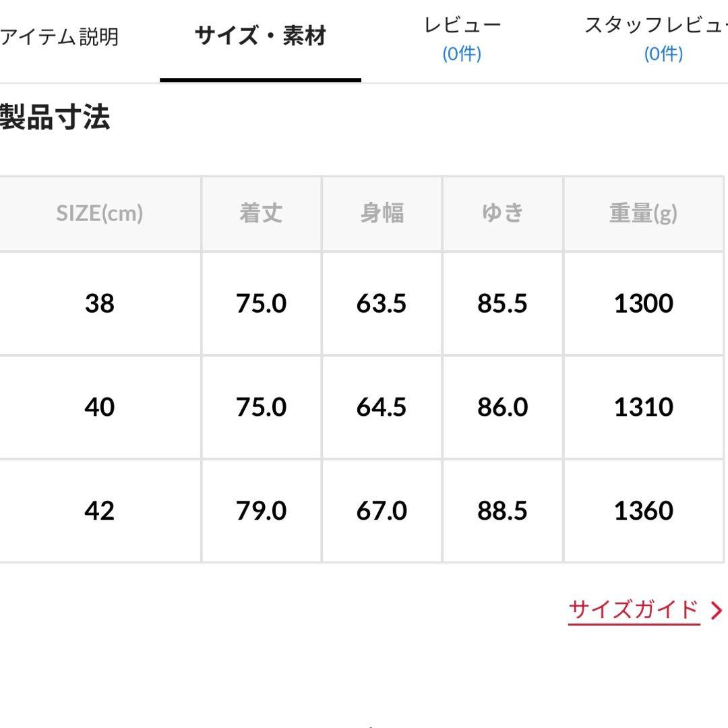Open the サイズガイド link
The image size is (728, 728).
pyautogui.click(x=634, y=609)
